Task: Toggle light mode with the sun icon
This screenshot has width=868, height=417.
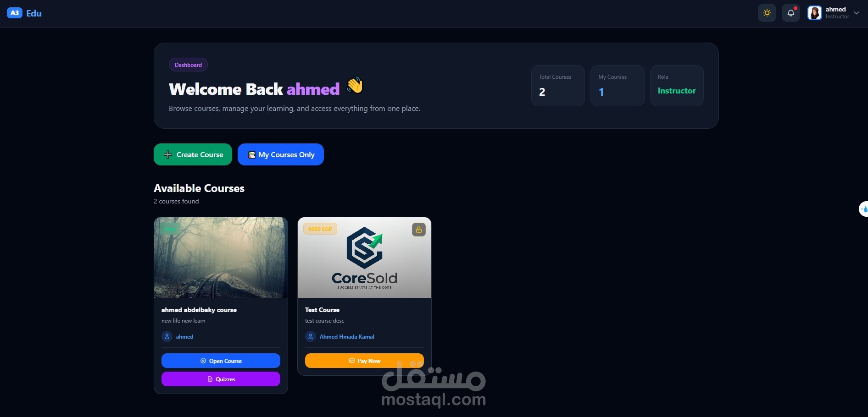Action: point(767,13)
